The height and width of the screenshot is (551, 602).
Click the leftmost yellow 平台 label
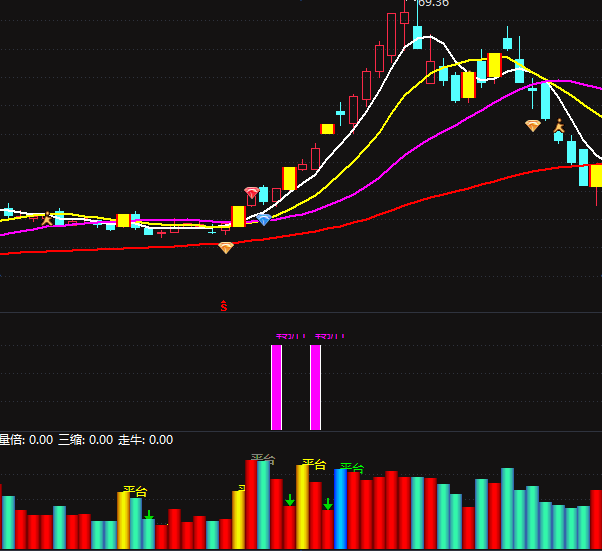coord(135,491)
